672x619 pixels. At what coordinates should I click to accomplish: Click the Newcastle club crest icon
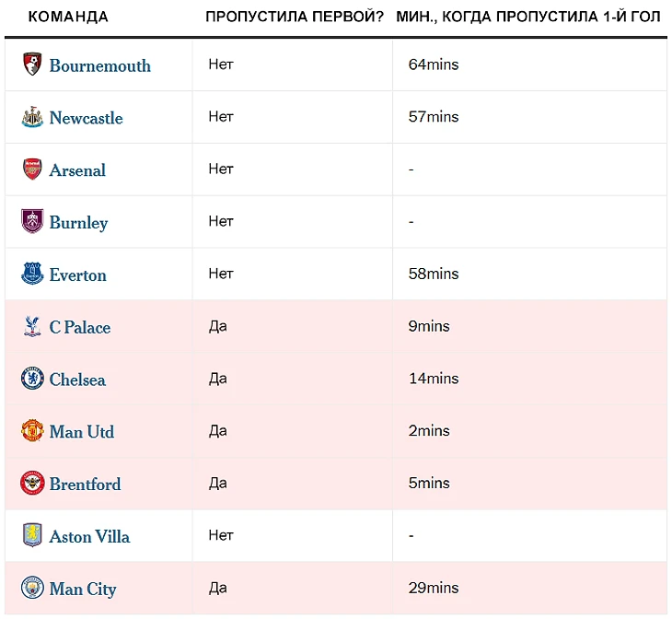pyautogui.click(x=32, y=117)
